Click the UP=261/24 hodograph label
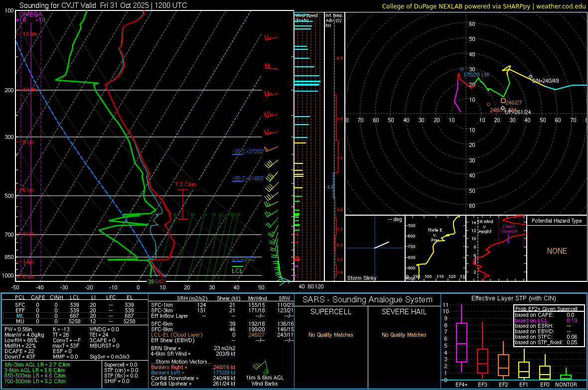 tap(518, 112)
